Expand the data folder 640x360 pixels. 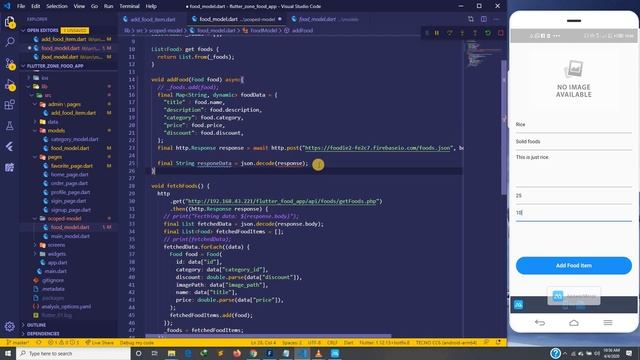click(52, 122)
